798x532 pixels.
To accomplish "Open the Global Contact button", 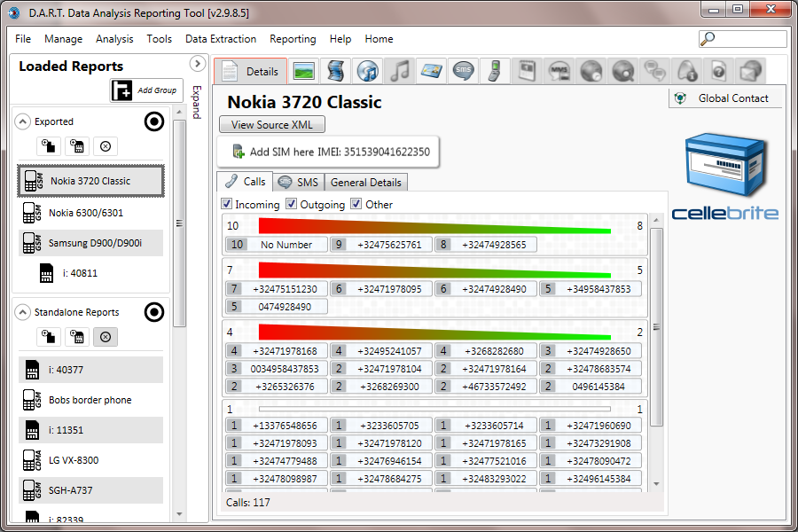I will tap(725, 98).
